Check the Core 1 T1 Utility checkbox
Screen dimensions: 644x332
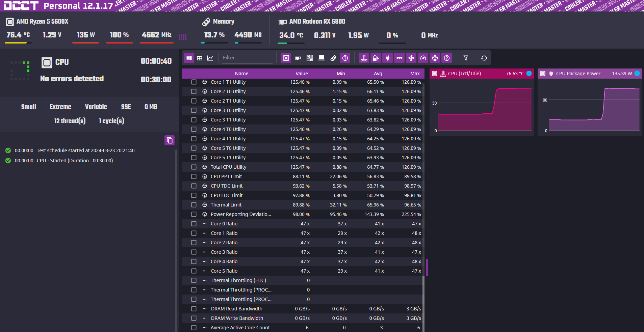click(x=194, y=82)
